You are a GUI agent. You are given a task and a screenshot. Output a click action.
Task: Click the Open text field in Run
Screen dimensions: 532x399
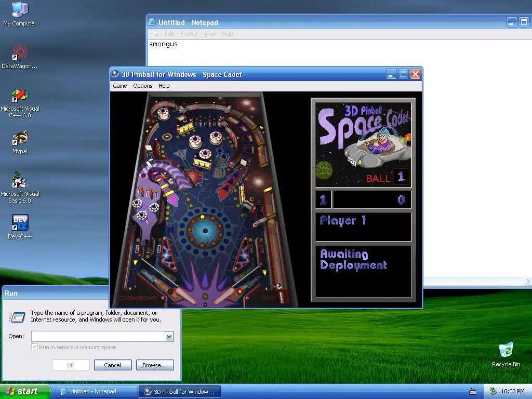point(98,336)
